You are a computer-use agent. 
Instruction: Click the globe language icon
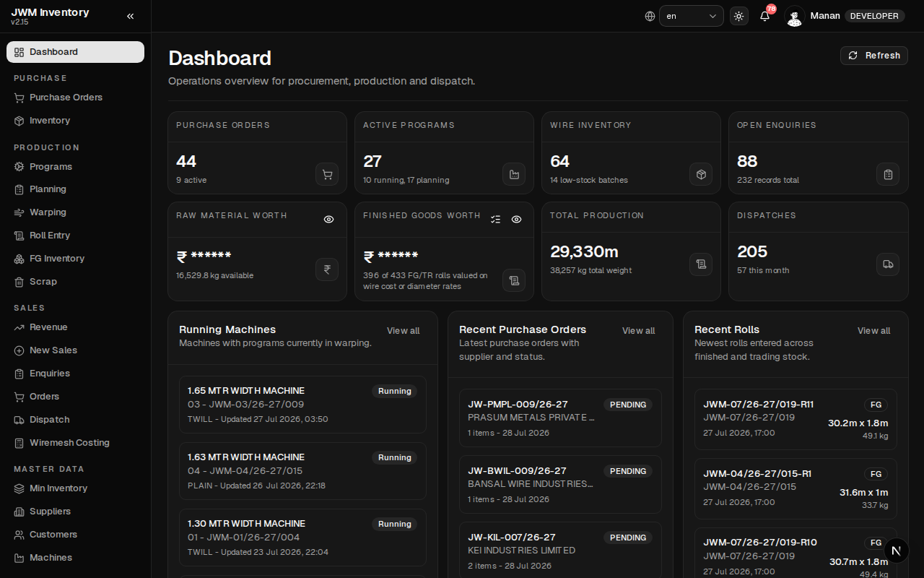point(650,16)
